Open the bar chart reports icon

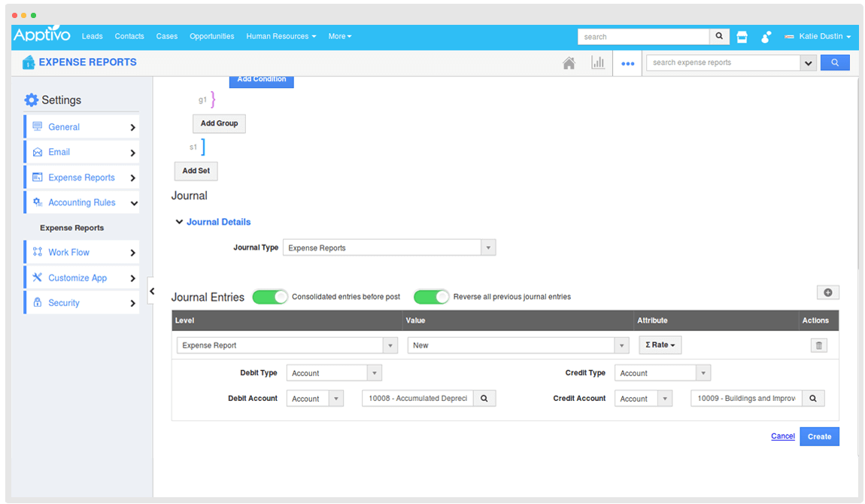coord(598,63)
